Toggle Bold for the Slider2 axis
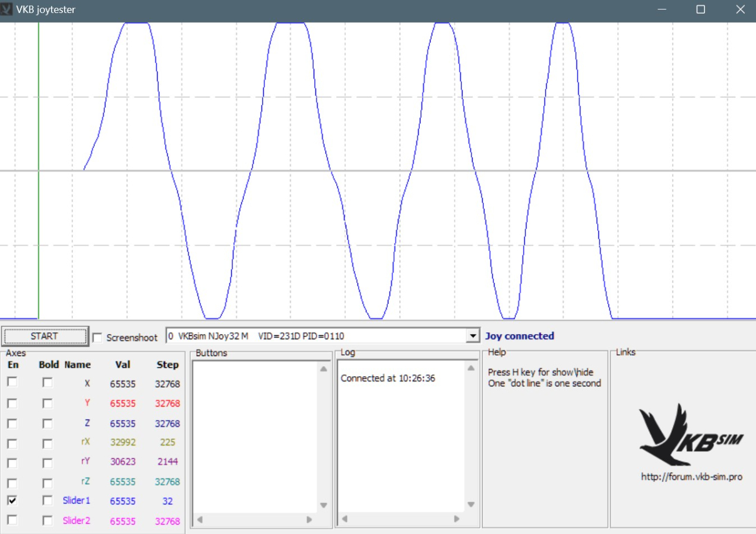 [x=47, y=520]
